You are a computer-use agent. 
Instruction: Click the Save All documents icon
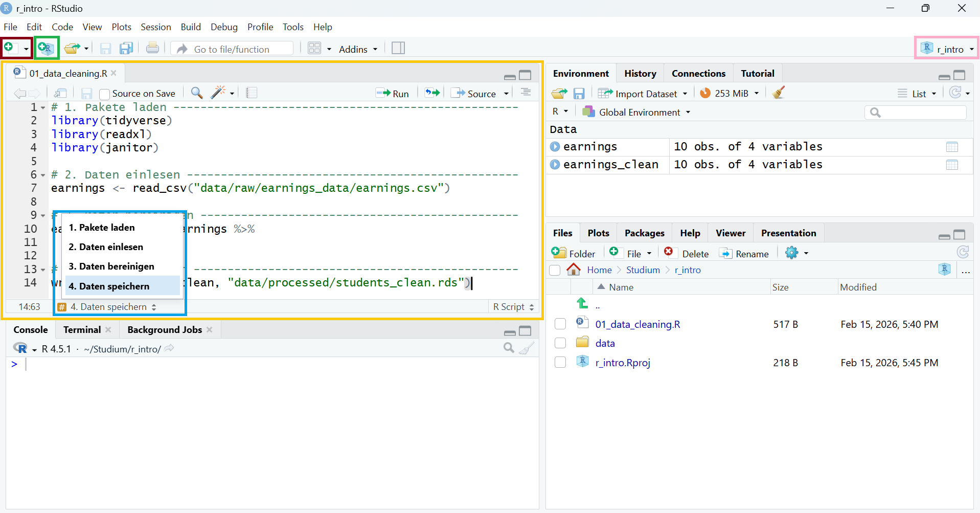pos(126,49)
